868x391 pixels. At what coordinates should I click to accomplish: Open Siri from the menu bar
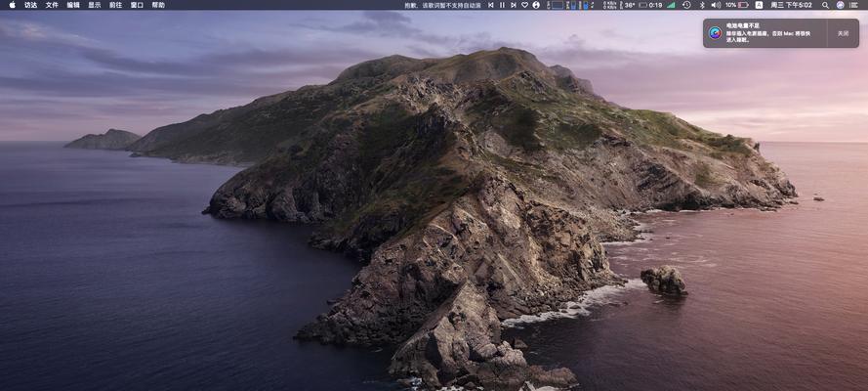(x=841, y=5)
